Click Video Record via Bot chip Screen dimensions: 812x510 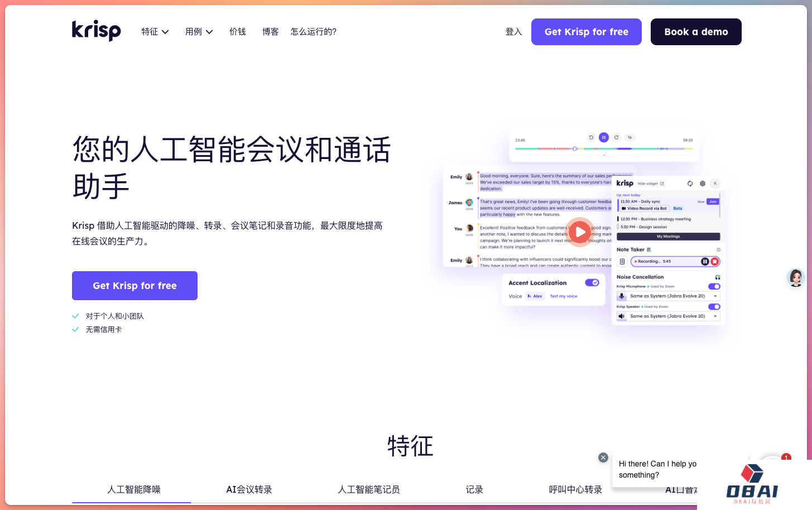tap(645, 208)
